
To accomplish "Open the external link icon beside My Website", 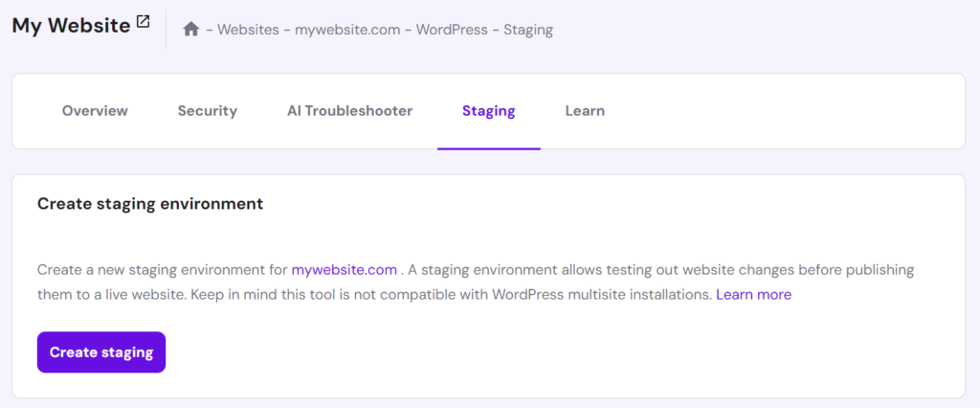I will [143, 23].
